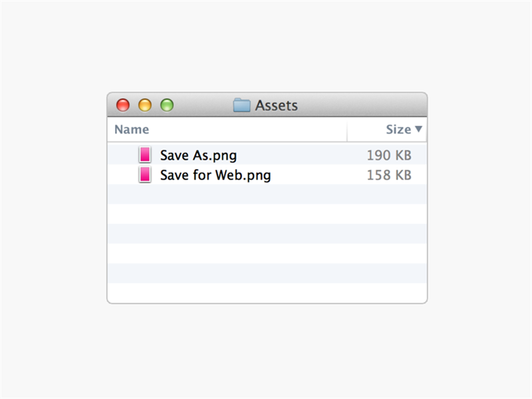Click the divider between Name and Size columns

click(x=347, y=130)
